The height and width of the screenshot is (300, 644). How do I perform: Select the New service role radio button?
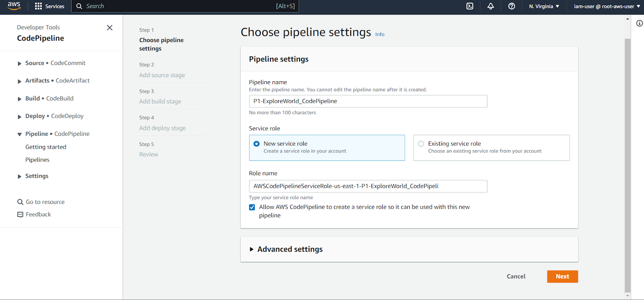click(x=256, y=144)
